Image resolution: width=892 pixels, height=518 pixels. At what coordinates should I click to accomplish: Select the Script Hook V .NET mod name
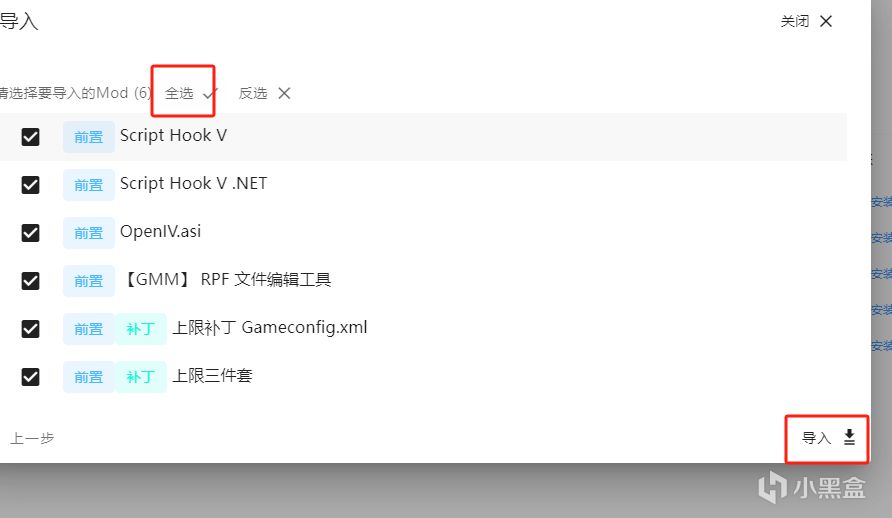(x=193, y=183)
